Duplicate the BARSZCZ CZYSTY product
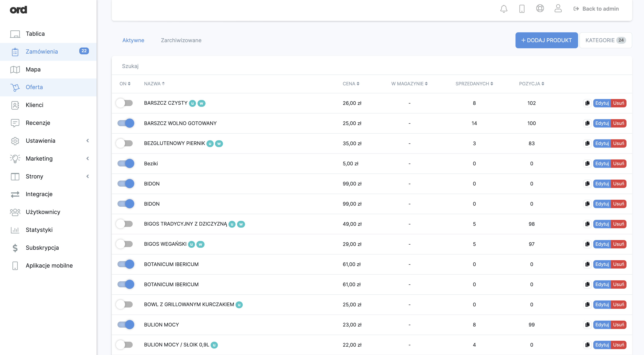The height and width of the screenshot is (355, 644). (587, 103)
